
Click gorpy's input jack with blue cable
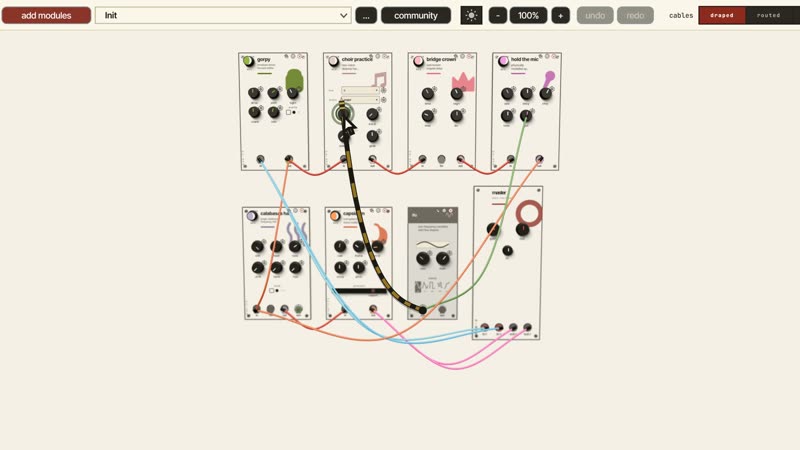[x=260, y=159]
